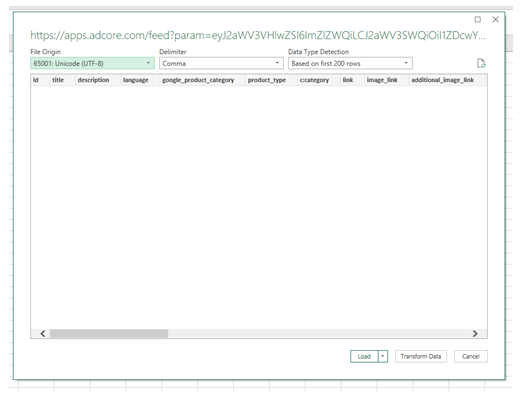The height and width of the screenshot is (398, 524).
Task: Select the product_type column header
Action: tap(267, 80)
